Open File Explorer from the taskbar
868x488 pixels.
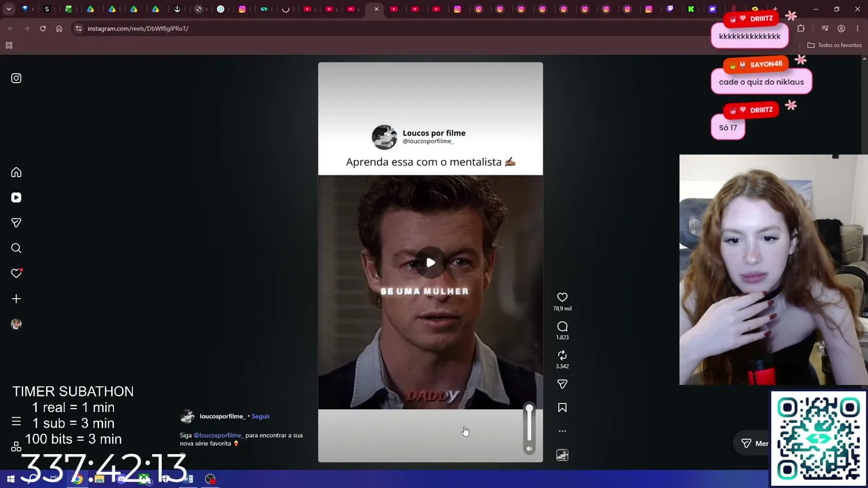(100, 479)
